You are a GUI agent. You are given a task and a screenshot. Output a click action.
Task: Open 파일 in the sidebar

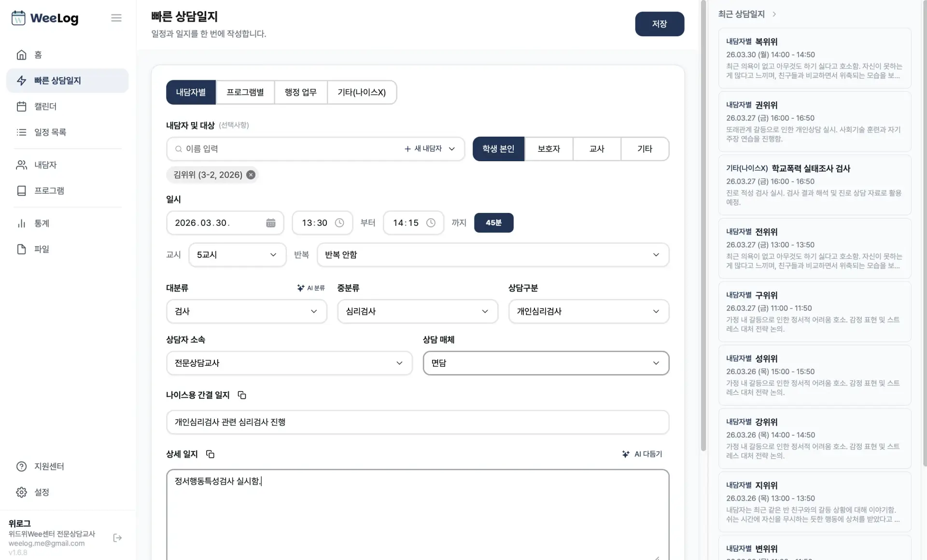coord(41,249)
